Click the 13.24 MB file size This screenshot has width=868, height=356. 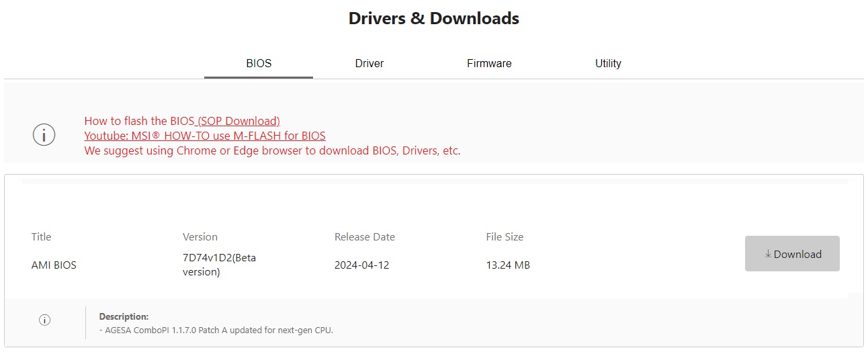click(x=508, y=265)
